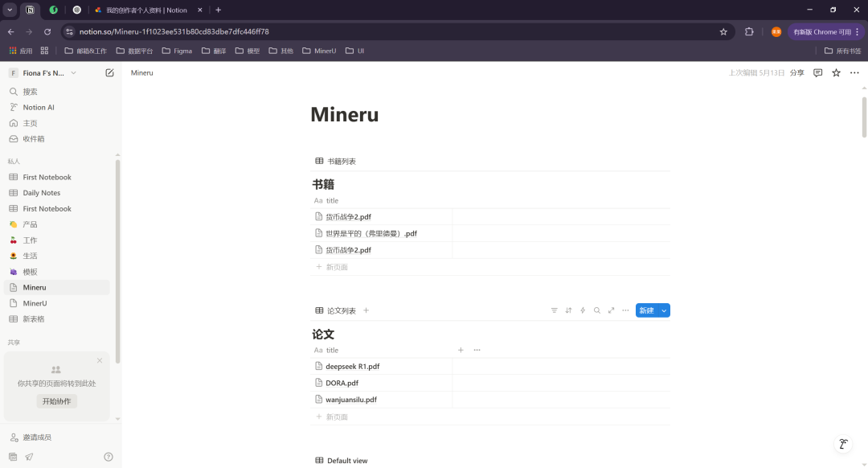Click the expand full-page arrows icon
Screen dimensions: 868x468
611,310
